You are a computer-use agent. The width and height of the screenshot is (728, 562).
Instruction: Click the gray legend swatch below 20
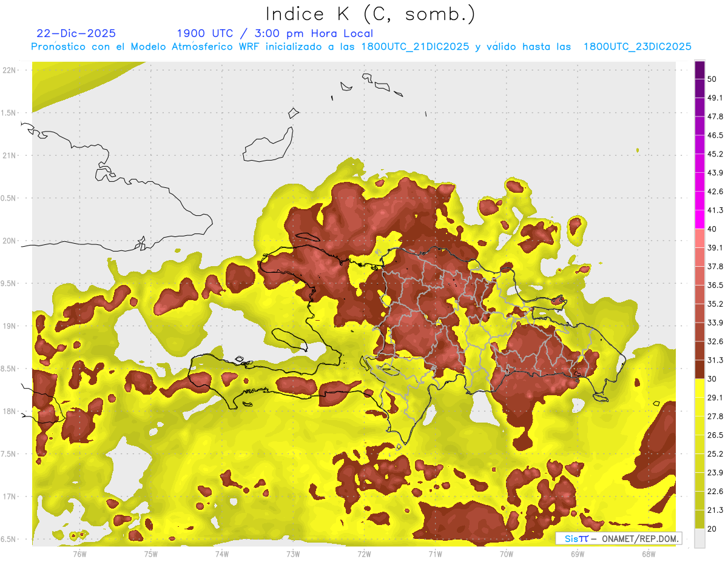click(699, 538)
